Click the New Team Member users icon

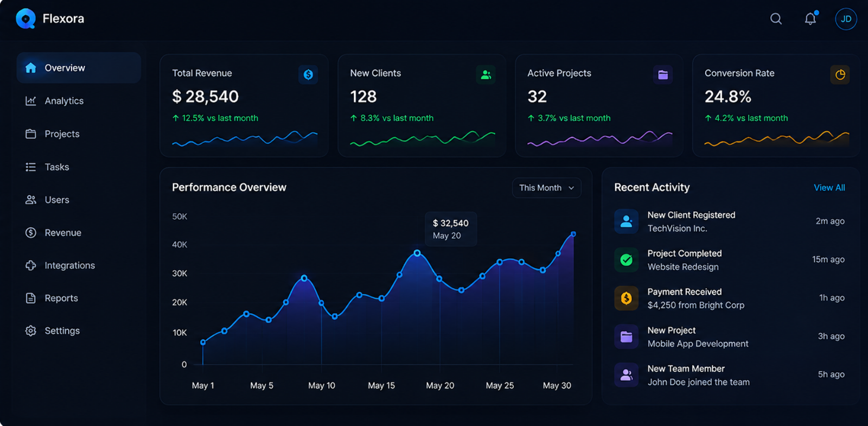626,374
